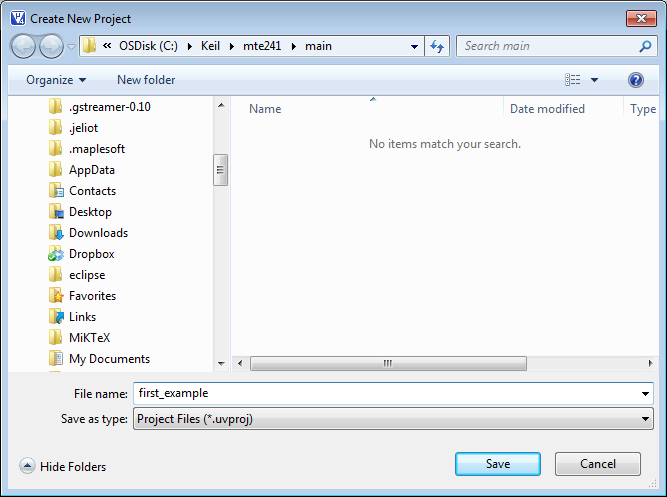
Task: Select the Dropbox folder icon
Action: click(56, 254)
